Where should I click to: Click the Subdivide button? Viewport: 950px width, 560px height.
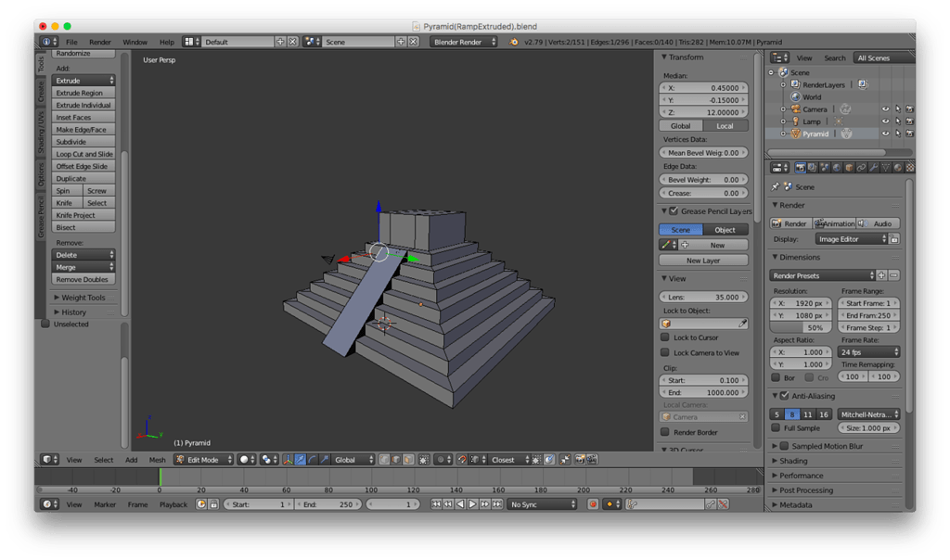tap(83, 142)
